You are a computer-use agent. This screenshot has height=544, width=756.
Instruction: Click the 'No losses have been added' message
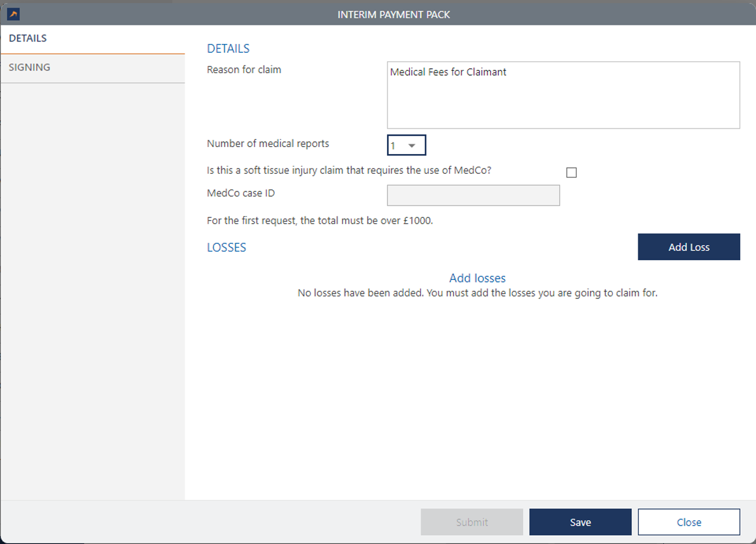pos(477,293)
